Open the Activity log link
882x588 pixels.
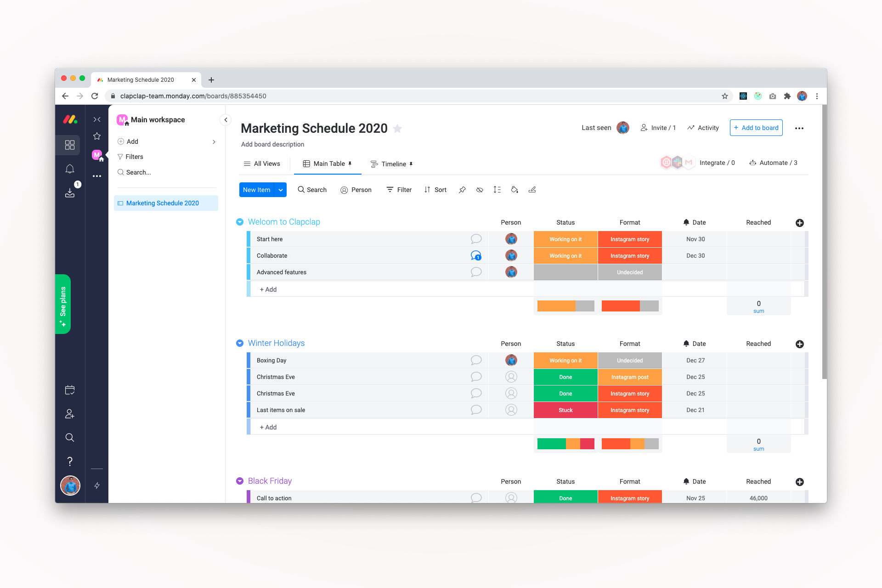[703, 128]
